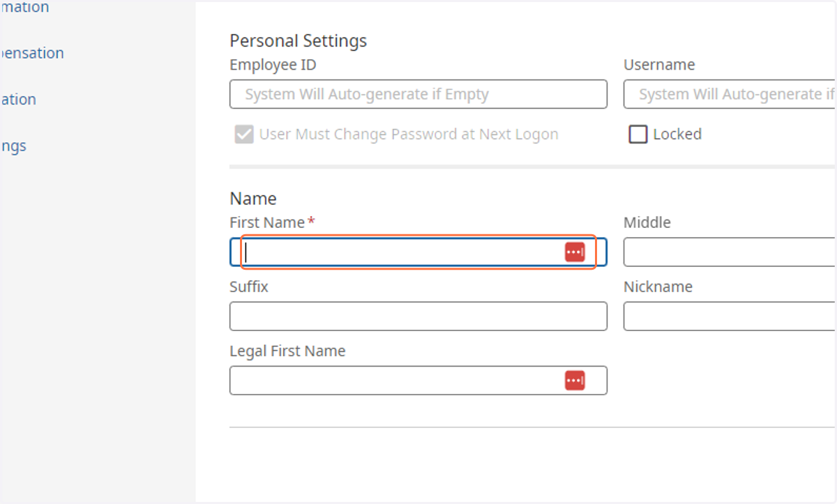Focus the Suffix input field
837x504 pixels.
click(x=418, y=316)
